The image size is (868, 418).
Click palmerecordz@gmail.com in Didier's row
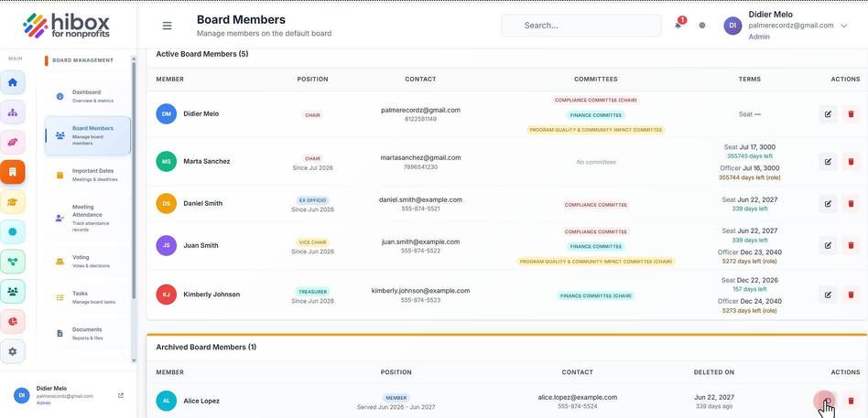(420, 110)
